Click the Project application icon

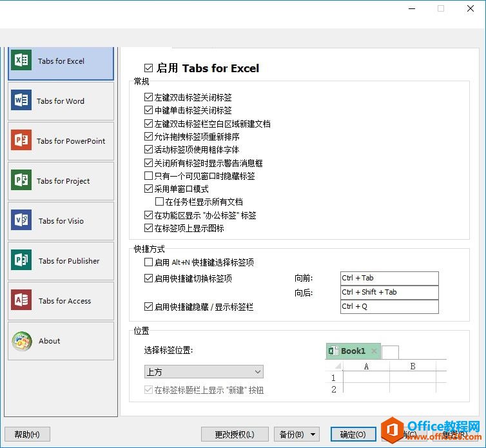coord(21,180)
